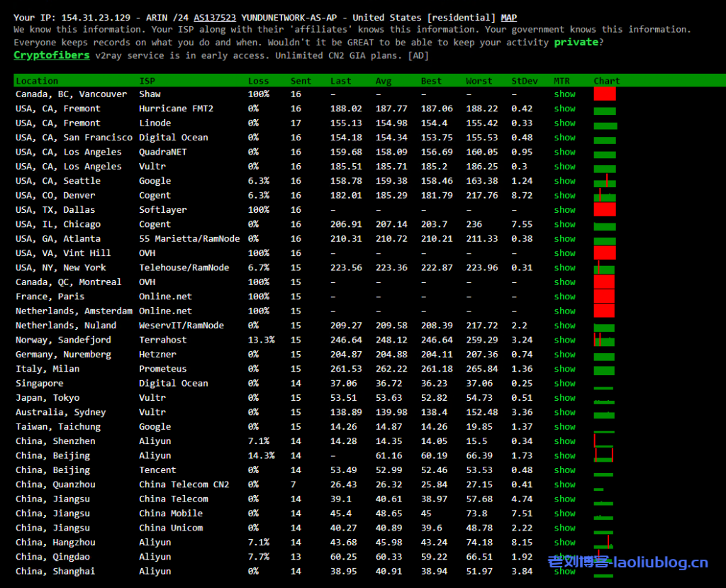
Task: Show MTR for Germany, Nuremberg Hetzner
Action: (x=564, y=355)
